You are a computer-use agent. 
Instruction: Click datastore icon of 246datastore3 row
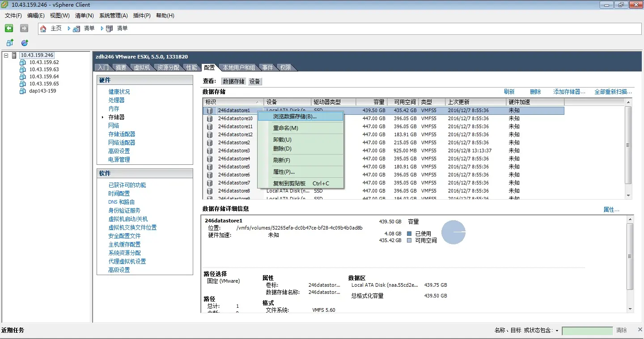coord(210,151)
